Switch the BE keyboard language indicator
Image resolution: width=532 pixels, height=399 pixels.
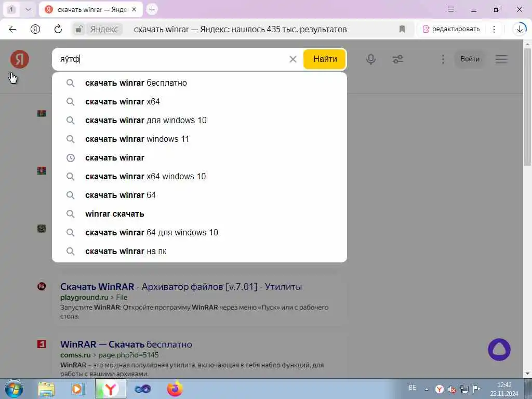pyautogui.click(x=412, y=388)
